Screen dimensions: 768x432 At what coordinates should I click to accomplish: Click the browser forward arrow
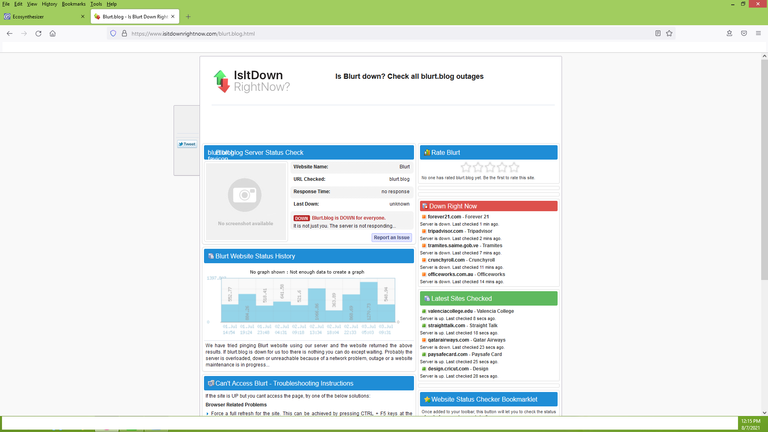24,33
